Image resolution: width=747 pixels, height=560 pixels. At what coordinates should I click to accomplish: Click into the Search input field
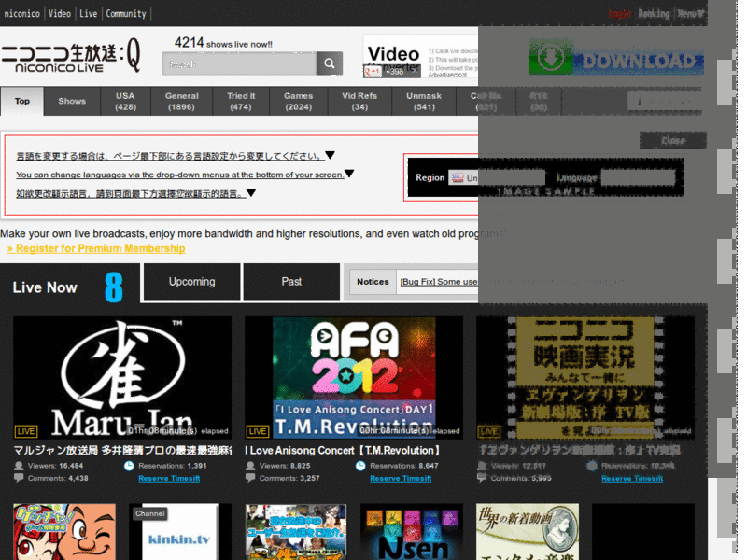[239, 63]
